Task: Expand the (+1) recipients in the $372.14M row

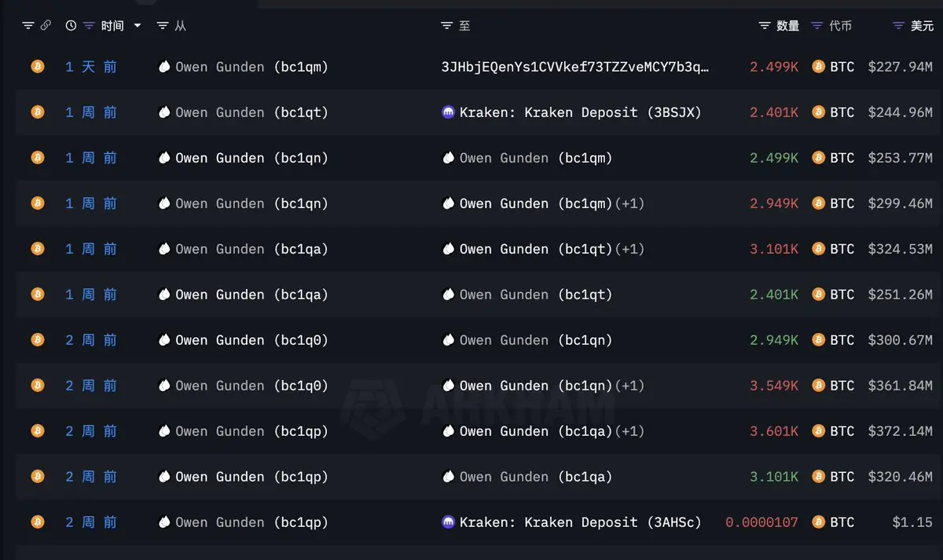Action: pos(629,431)
